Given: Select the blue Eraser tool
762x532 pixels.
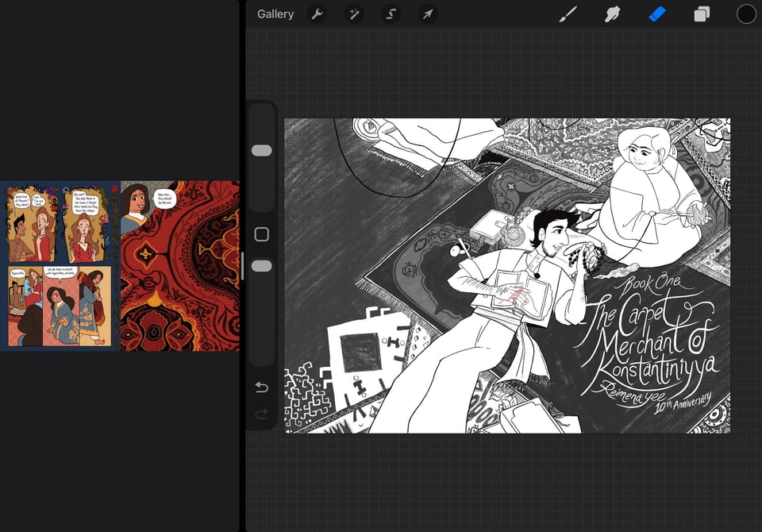Looking at the screenshot, I should (x=656, y=14).
